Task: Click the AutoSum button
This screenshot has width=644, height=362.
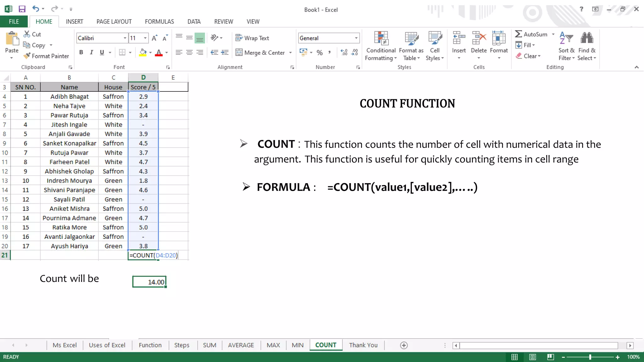Action: point(531,34)
